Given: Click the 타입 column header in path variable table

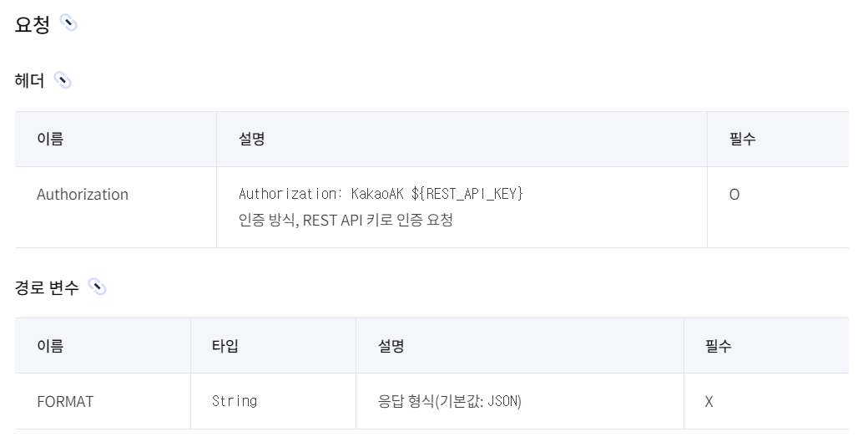Looking at the screenshot, I should tap(225, 346).
